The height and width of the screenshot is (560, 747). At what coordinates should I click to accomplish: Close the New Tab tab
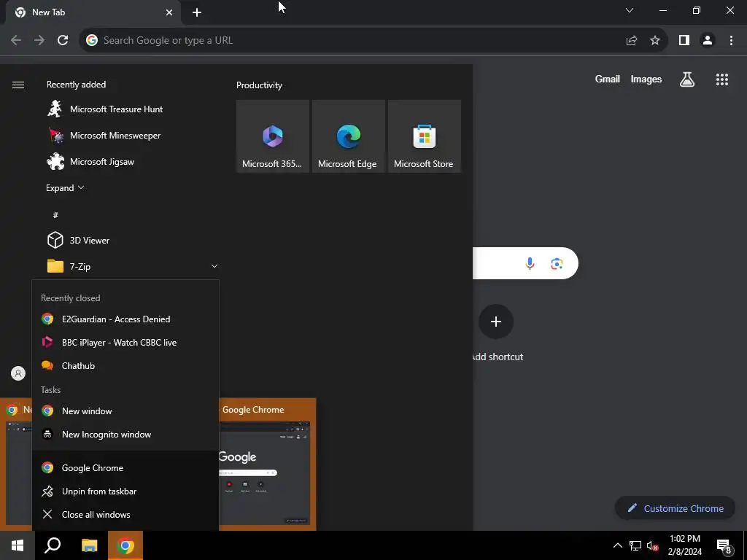coord(169,12)
